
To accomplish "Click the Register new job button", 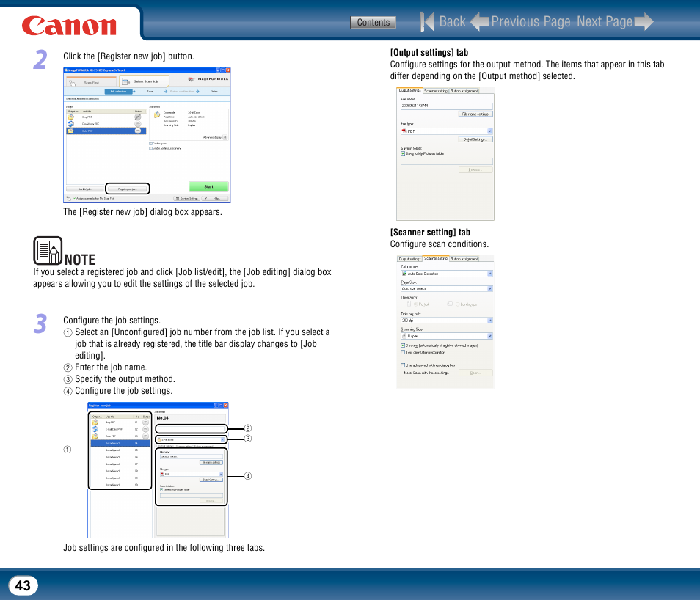I will (127, 189).
